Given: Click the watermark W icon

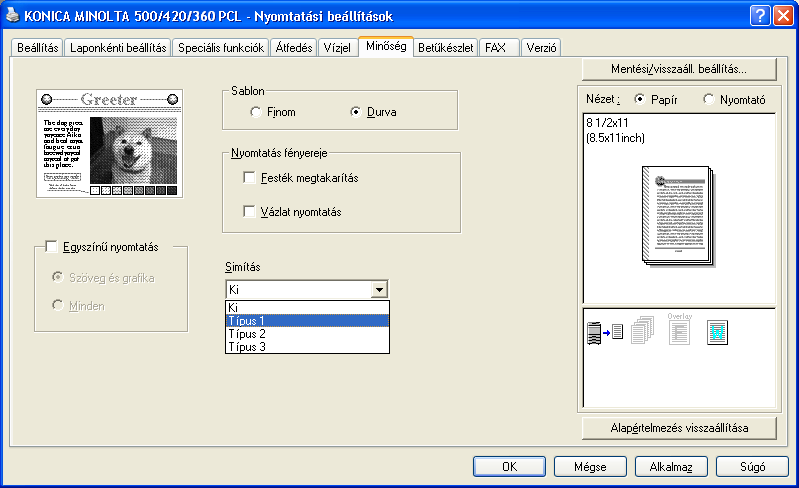Looking at the screenshot, I should [717, 332].
